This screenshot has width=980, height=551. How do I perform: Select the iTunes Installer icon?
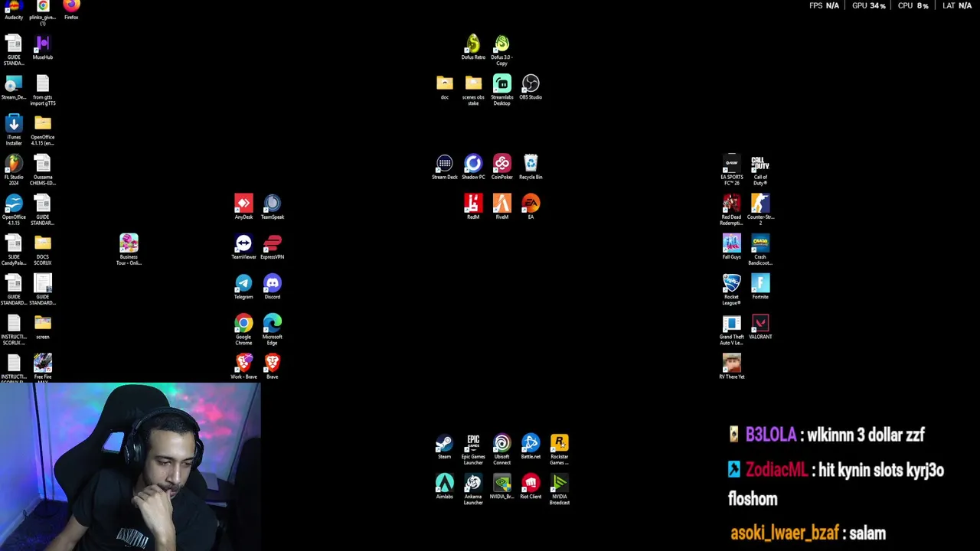tap(14, 130)
